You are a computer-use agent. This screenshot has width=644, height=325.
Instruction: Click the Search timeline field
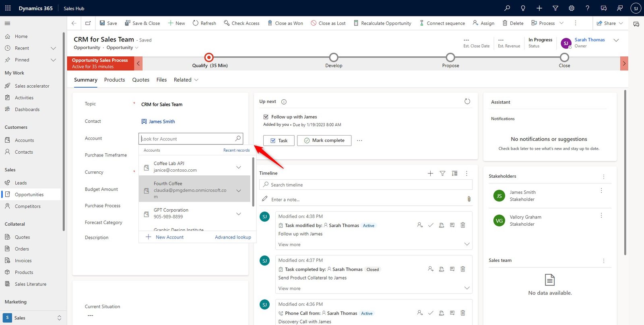coord(366,185)
